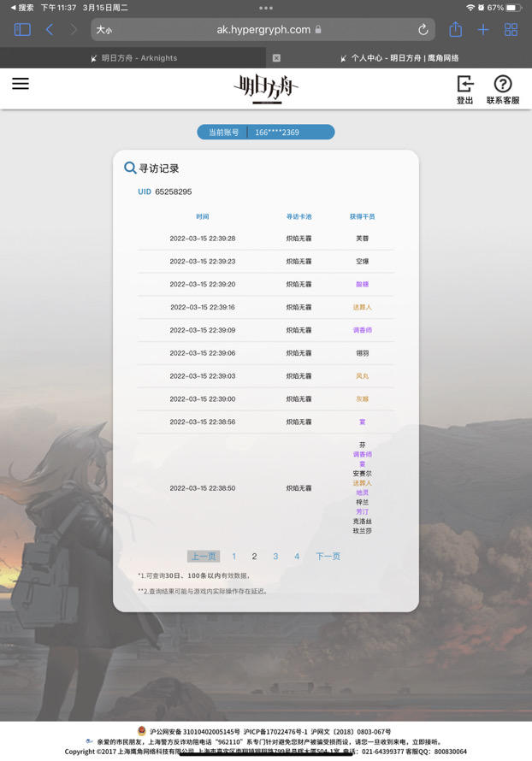
Task: Open the text size 大小 menu
Action: pos(103,30)
